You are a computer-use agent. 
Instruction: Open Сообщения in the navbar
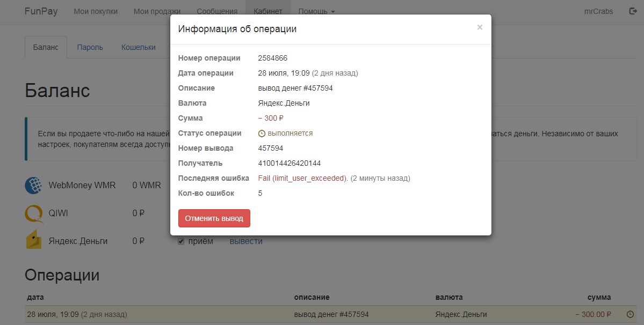point(217,11)
